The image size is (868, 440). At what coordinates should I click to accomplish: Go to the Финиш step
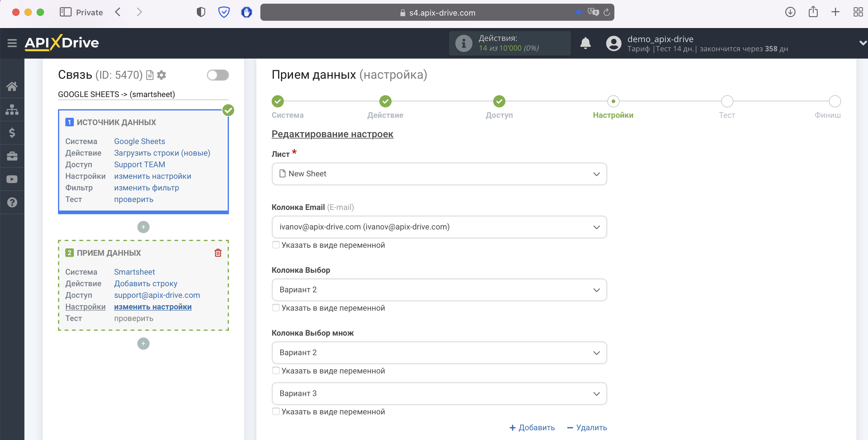(835, 101)
